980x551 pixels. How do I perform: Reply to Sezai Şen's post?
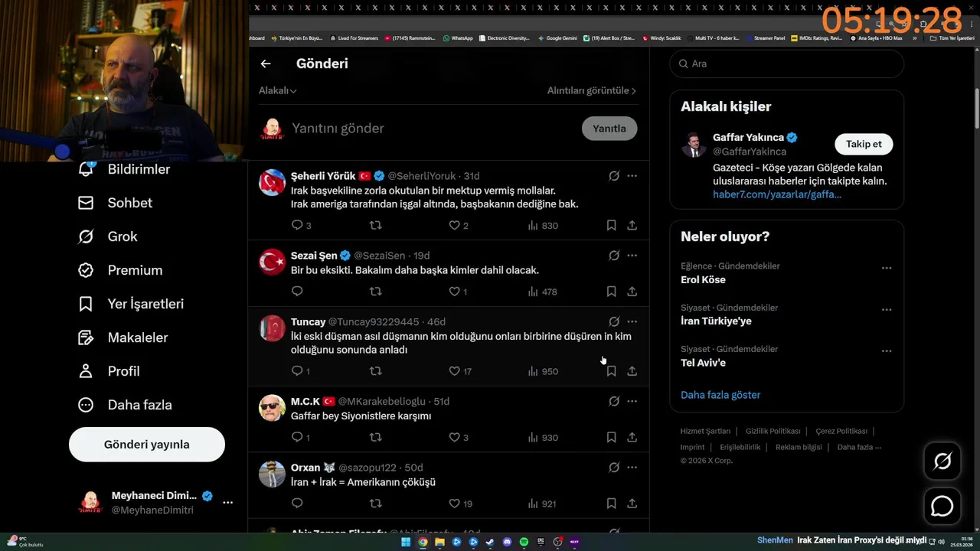pos(297,292)
